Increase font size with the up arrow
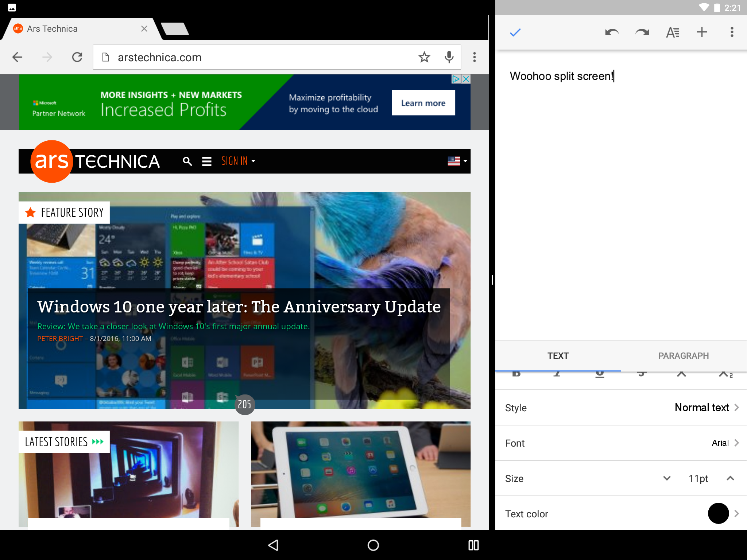Screen dimensions: 747x560 [x=730, y=478]
